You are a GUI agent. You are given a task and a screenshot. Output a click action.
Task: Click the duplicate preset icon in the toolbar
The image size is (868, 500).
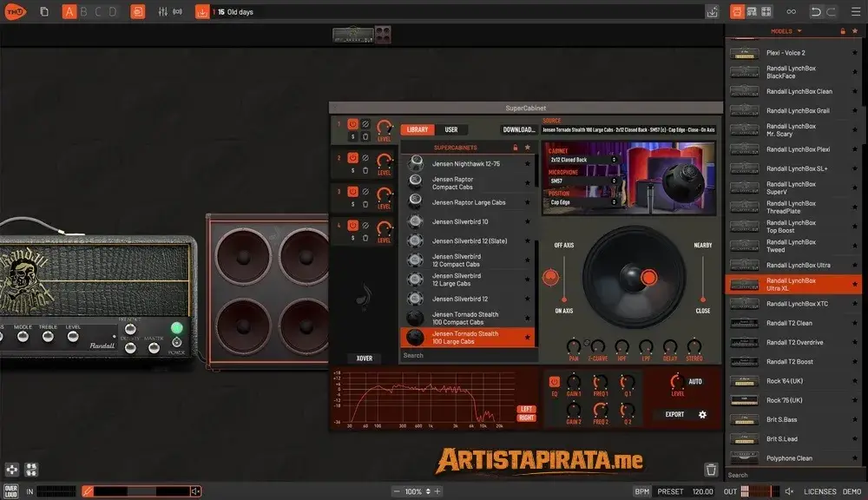coord(44,11)
